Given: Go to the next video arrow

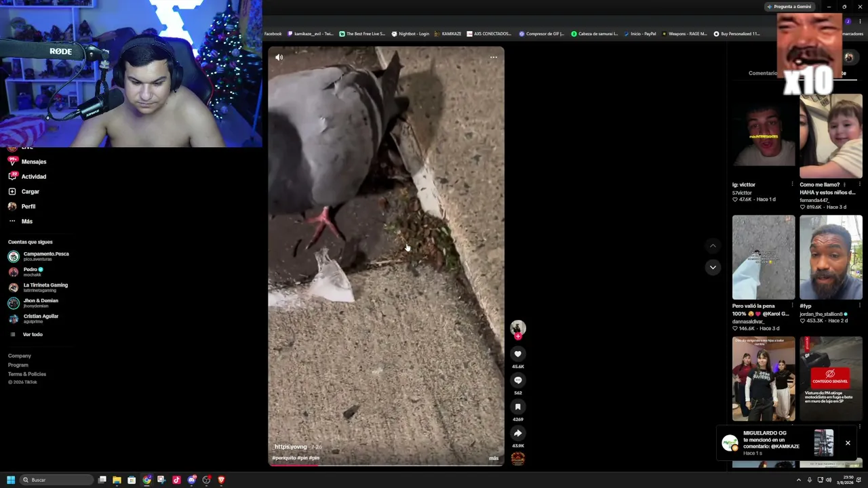Looking at the screenshot, I should click(713, 267).
